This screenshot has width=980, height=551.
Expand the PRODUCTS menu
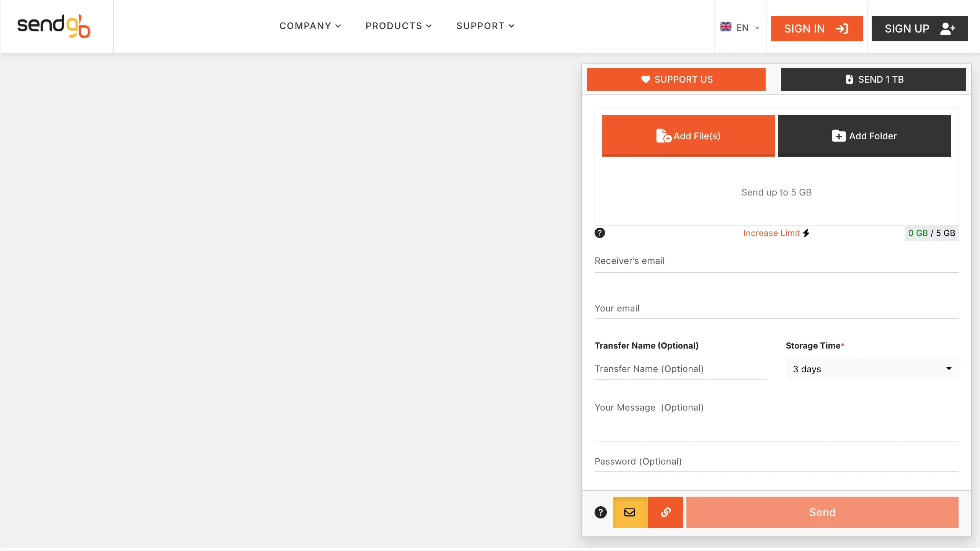(399, 26)
